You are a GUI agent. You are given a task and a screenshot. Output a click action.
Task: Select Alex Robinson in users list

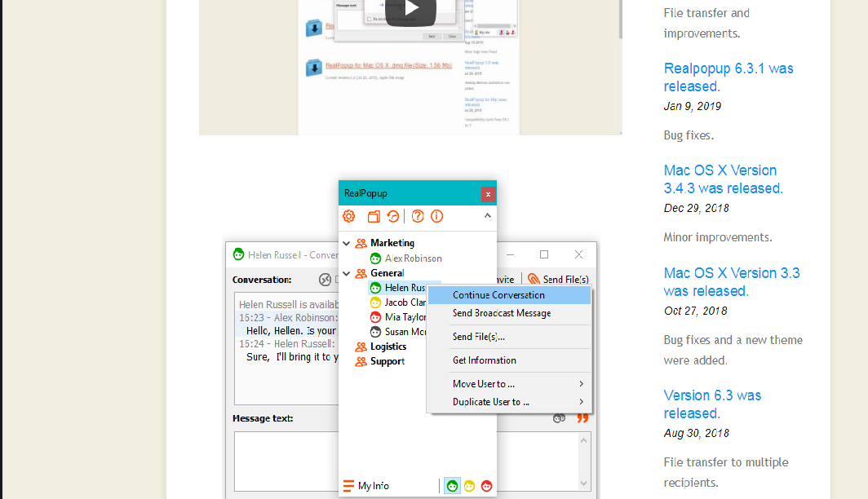tap(413, 258)
